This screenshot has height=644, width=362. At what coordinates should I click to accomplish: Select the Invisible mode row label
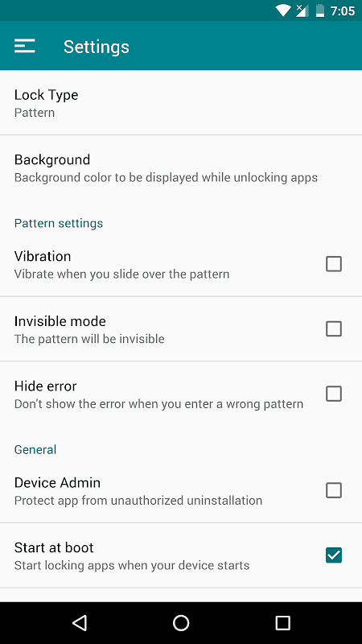pos(60,321)
